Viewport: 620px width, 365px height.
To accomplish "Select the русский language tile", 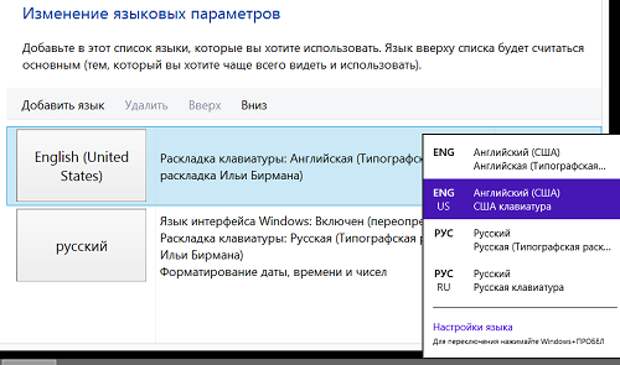I will coord(81,246).
